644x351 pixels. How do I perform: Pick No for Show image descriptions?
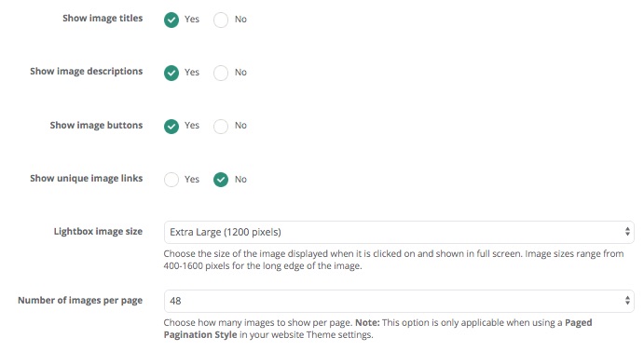(x=221, y=73)
